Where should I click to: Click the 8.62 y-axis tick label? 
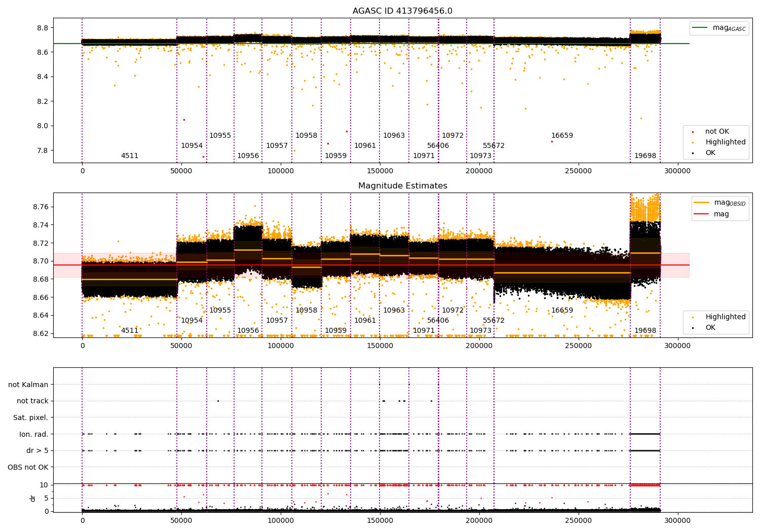pos(41,333)
